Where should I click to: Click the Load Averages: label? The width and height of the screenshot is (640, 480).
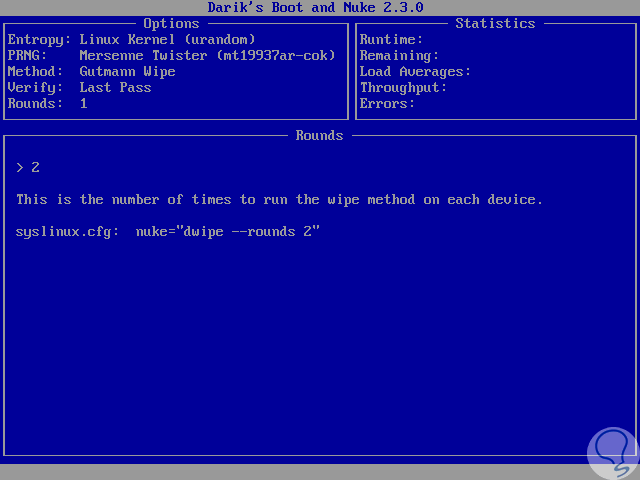coord(415,71)
